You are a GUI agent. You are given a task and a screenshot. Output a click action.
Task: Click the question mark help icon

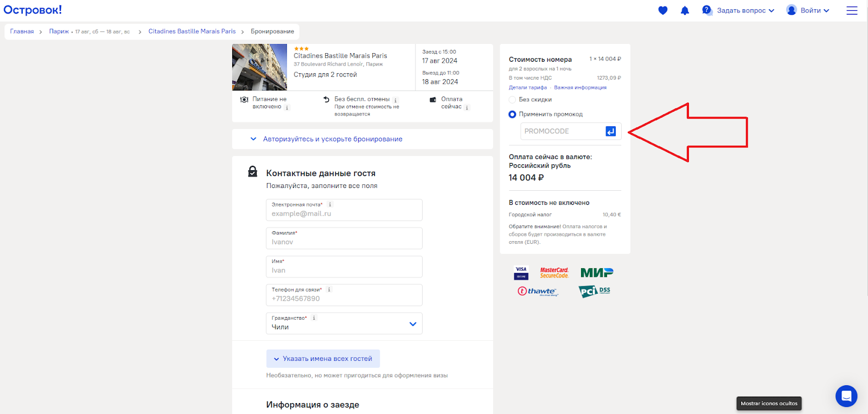click(706, 10)
